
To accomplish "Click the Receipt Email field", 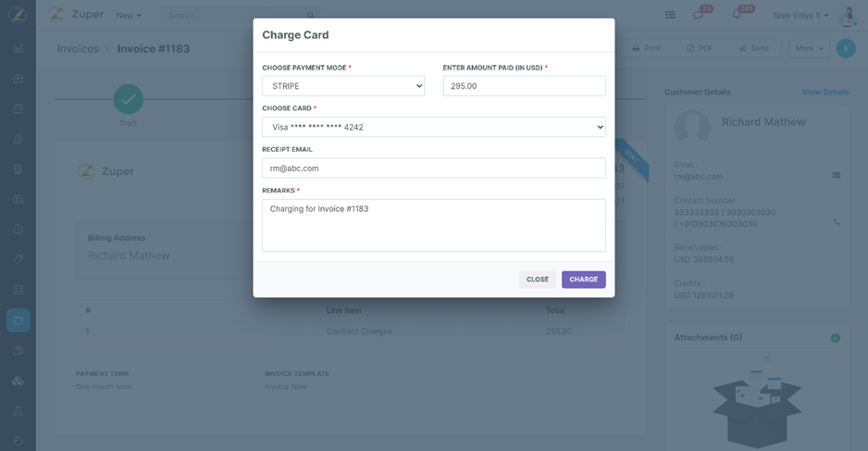I will (x=433, y=169).
